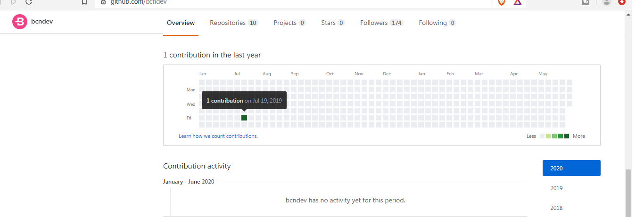Screen dimensions: 644x217
Task: Click the browser profile avatar icon
Action: pos(607,2)
